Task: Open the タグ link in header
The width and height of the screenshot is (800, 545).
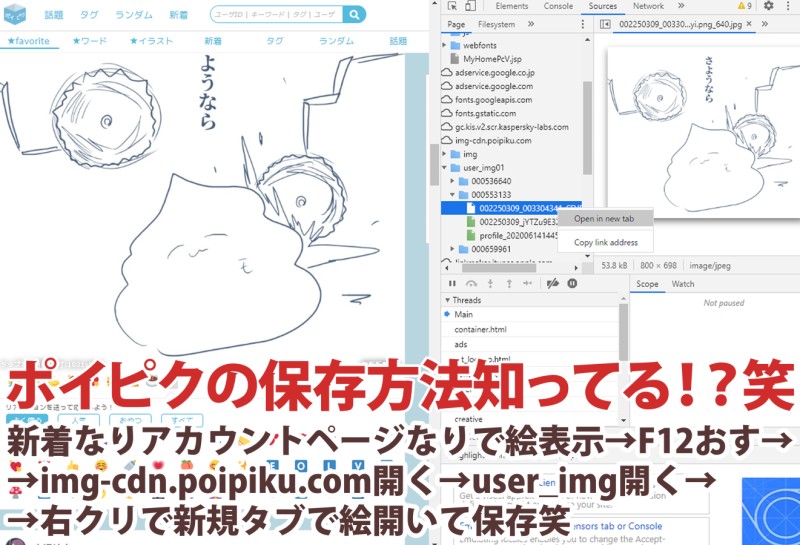Action: coord(89,15)
